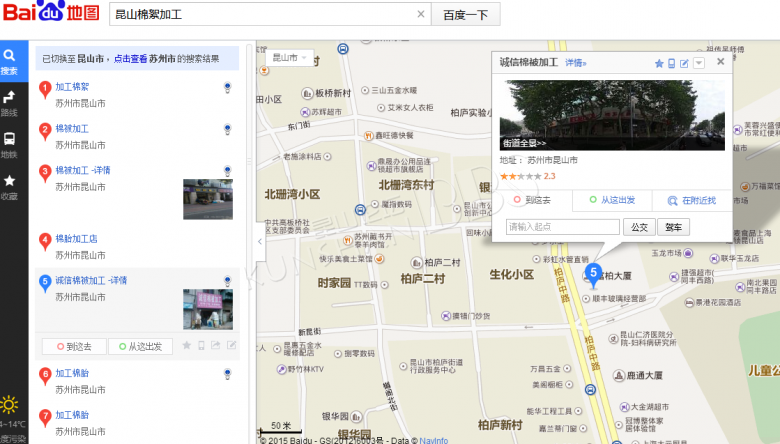Click street view icon beside result 5
Screen dimensions: 780x444
pos(227,281)
